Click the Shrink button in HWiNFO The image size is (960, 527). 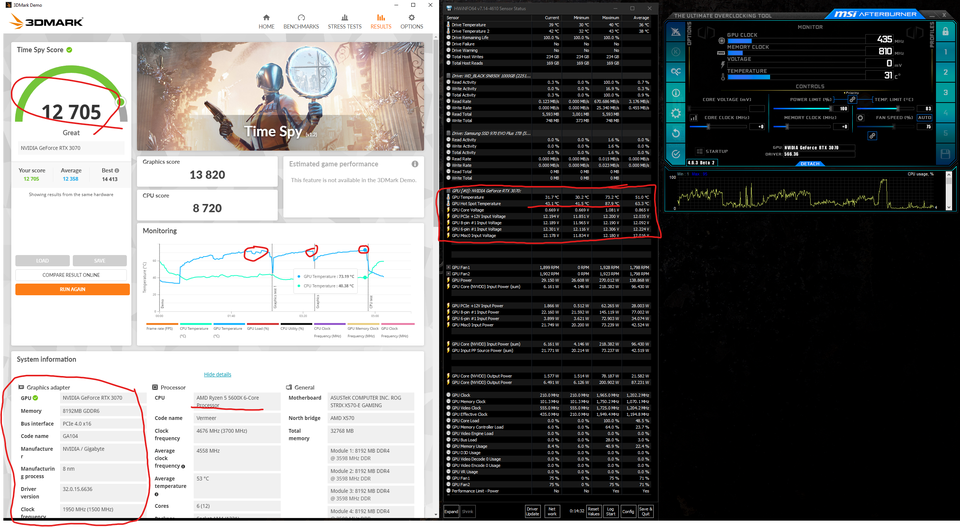[x=468, y=511]
